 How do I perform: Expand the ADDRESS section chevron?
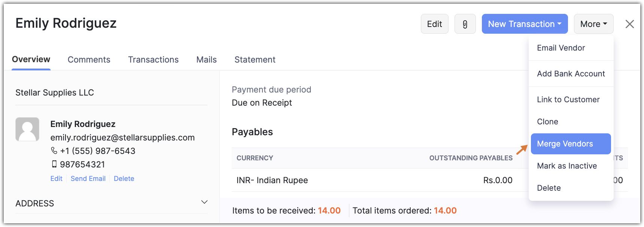coord(204,202)
